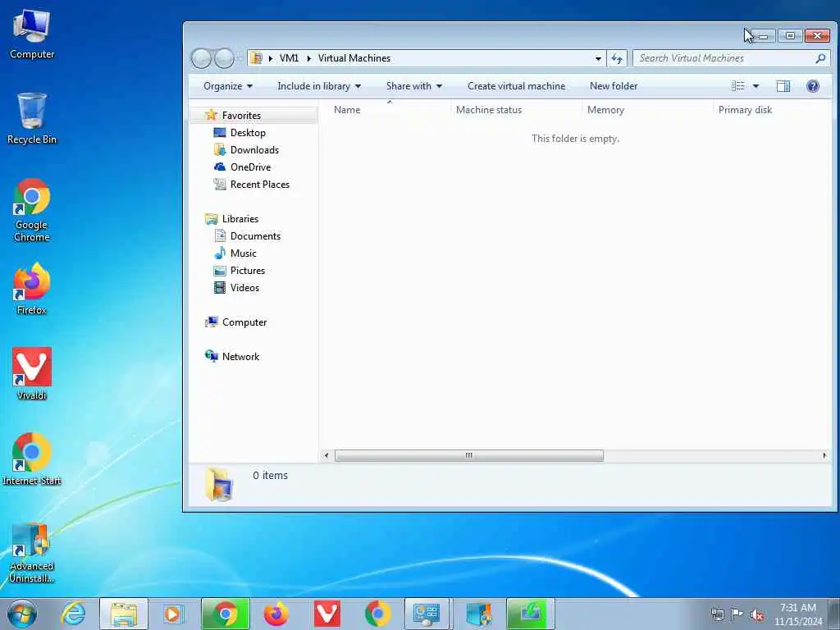
Task: Click the Windows Start orb
Action: click(22, 614)
